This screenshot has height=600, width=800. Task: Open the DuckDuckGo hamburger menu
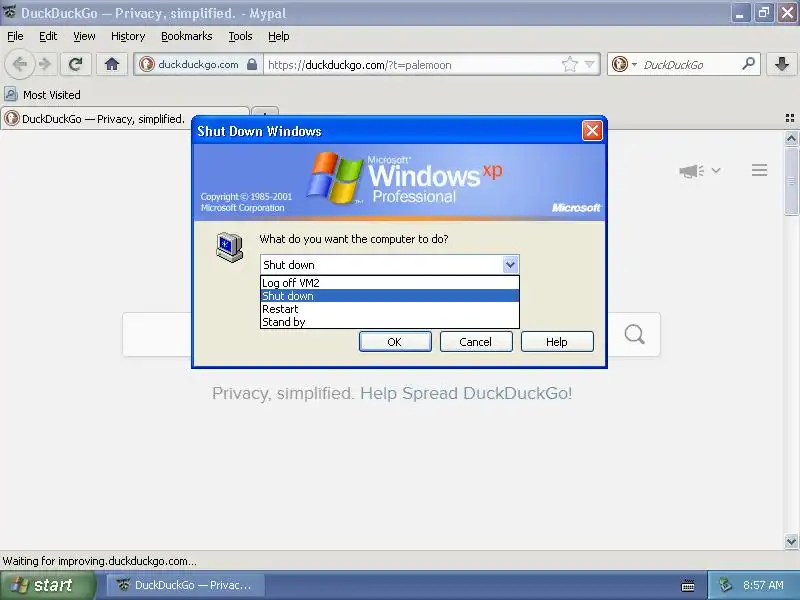tap(759, 170)
